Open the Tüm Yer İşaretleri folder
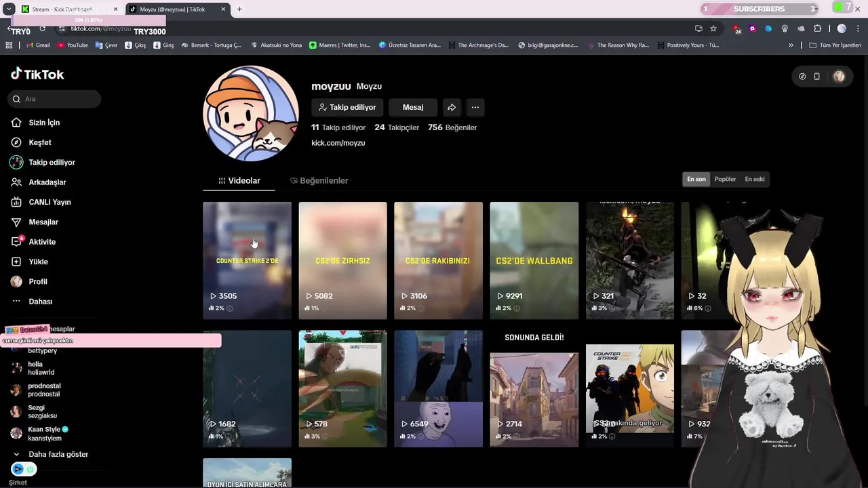868x488 pixels. point(835,45)
